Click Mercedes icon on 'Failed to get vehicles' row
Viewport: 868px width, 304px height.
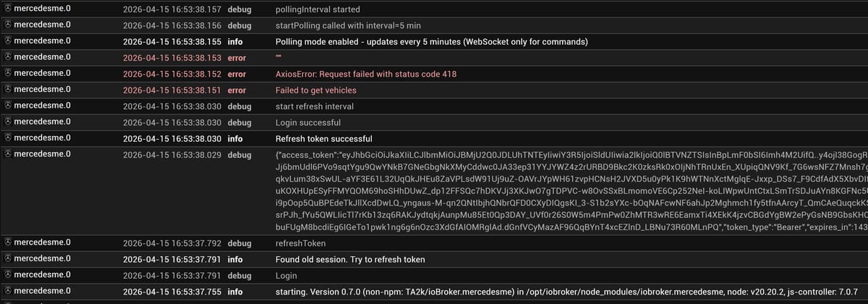8,90
